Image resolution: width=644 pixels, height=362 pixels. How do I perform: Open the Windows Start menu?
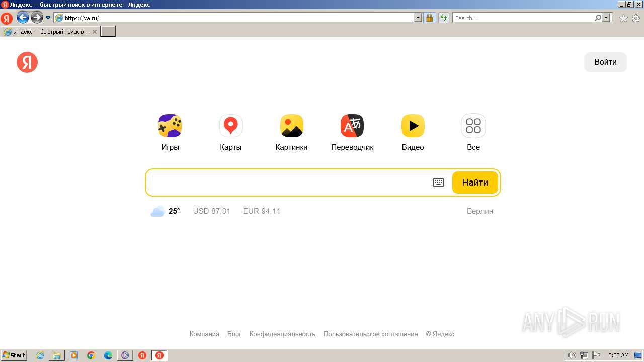(x=14, y=355)
